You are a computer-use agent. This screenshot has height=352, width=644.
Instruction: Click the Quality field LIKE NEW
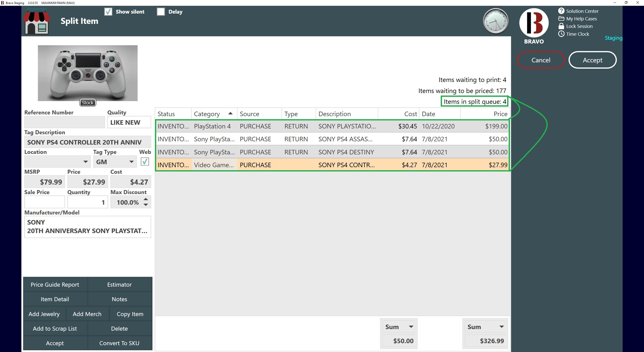pyautogui.click(x=129, y=122)
